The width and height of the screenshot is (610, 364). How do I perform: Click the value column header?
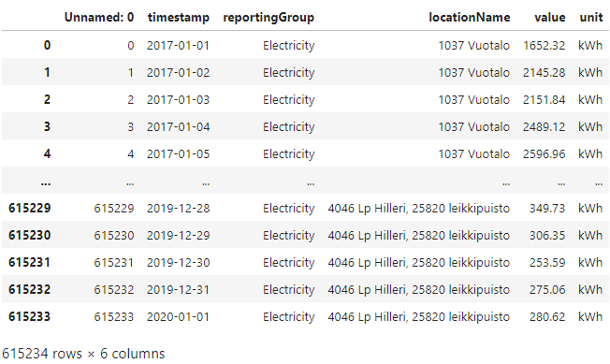point(550,17)
